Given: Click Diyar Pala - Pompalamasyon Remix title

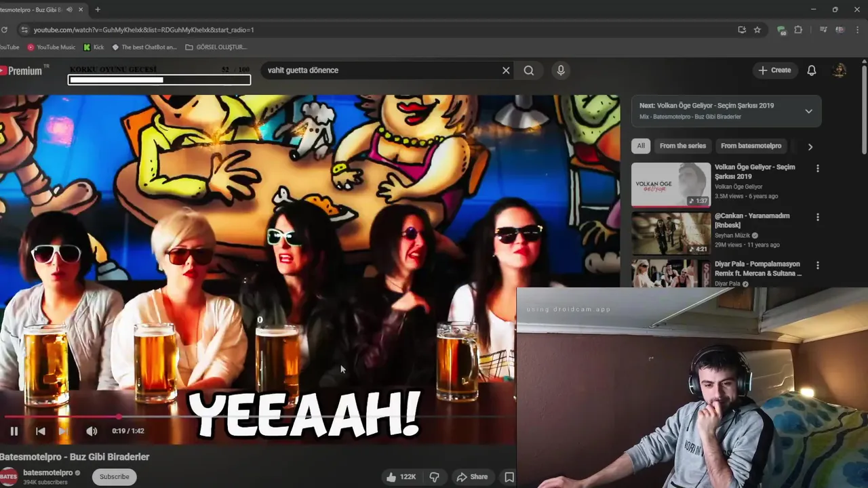Looking at the screenshot, I should point(758,268).
